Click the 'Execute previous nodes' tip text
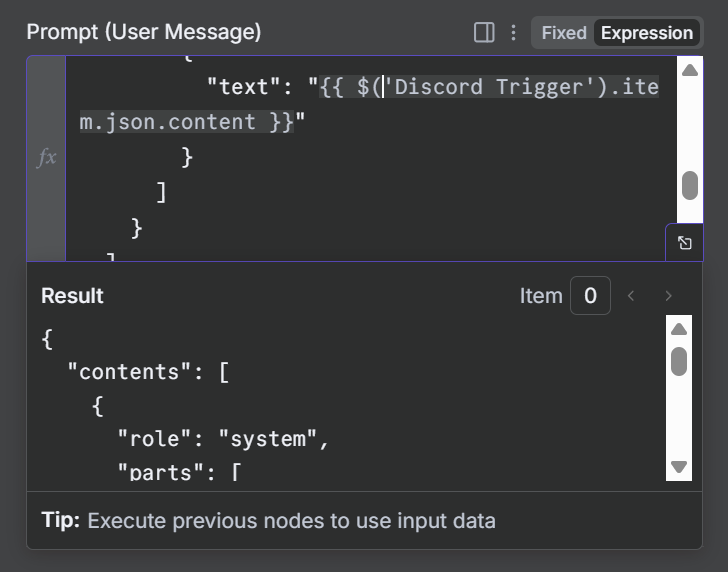728x572 pixels. coord(291,521)
